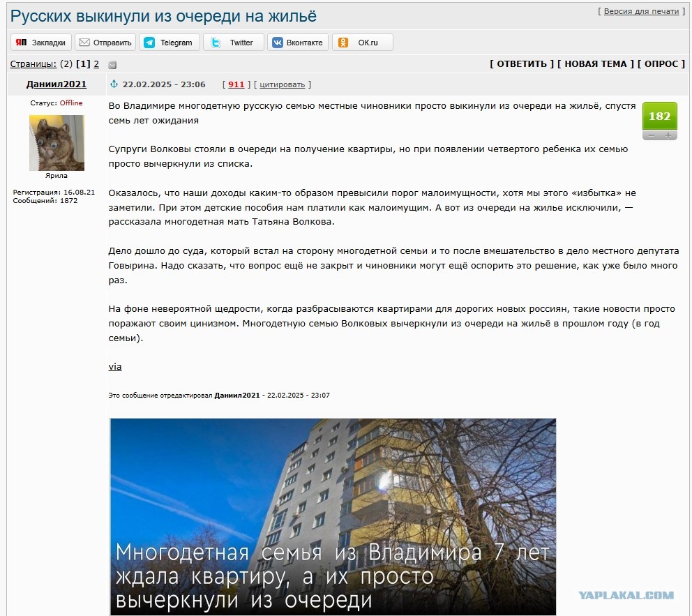Open the attached apartment building image
This screenshot has height=616, width=692.
click(333, 516)
